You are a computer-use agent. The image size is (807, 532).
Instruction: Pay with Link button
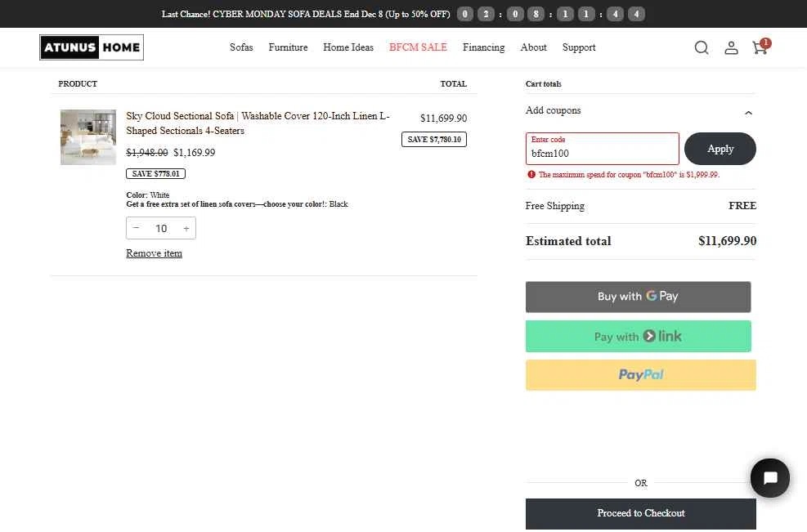(639, 337)
